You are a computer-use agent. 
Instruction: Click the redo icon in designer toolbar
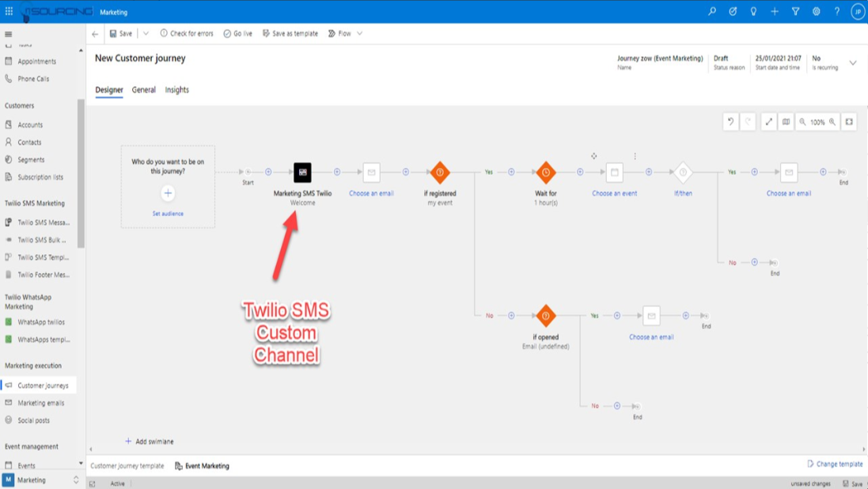748,122
